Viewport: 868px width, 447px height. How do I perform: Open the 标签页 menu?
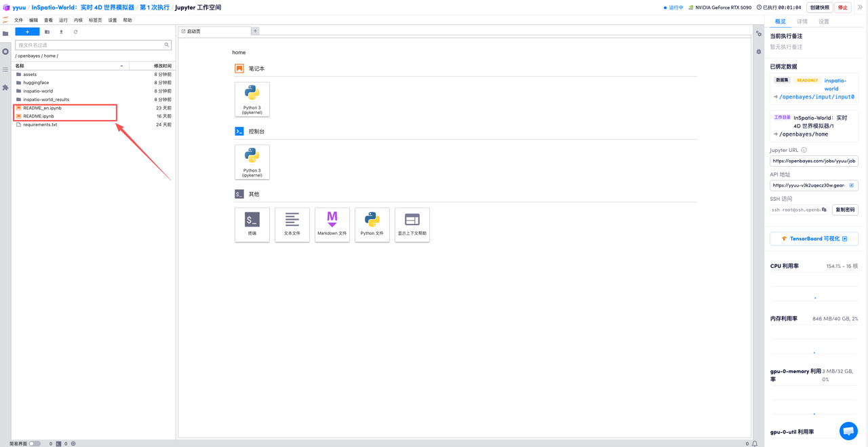(95, 20)
